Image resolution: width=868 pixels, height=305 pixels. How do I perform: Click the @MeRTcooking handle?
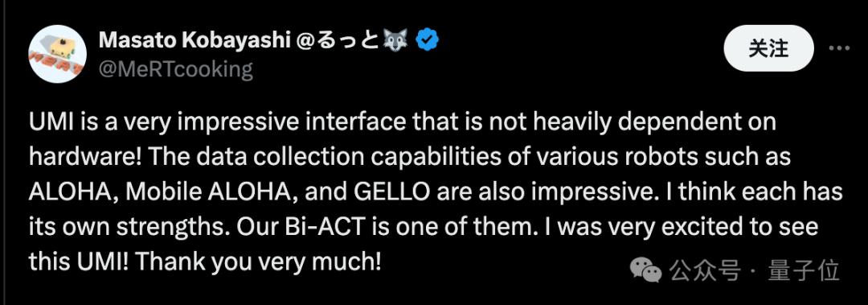pyautogui.click(x=175, y=69)
